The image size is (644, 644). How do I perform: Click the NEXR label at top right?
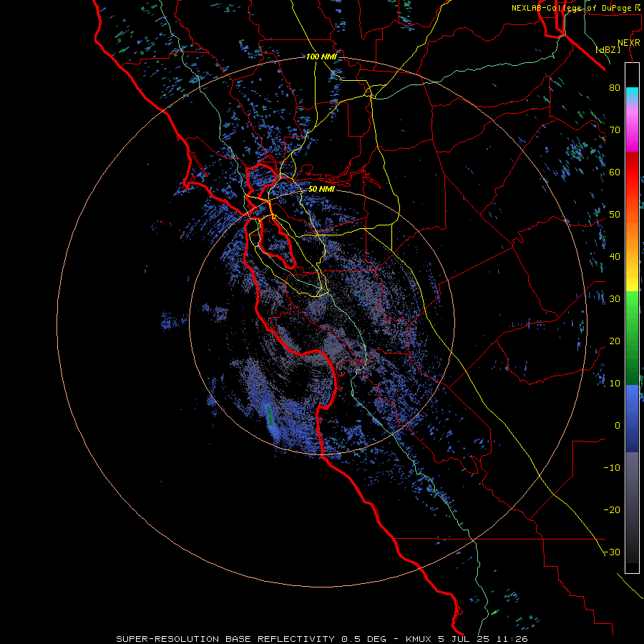(629, 43)
